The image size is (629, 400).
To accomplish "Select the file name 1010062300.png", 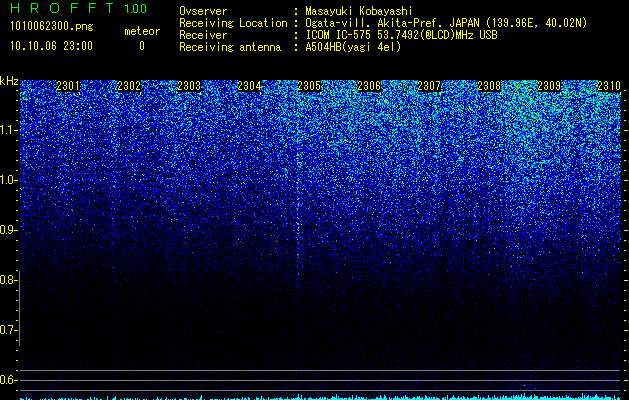I will 52,26.
